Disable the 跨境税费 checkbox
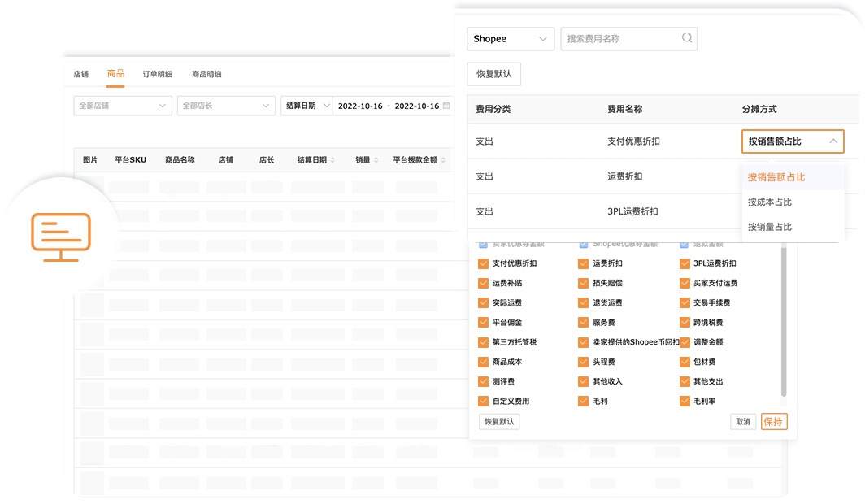Image resolution: width=865 pixels, height=504 pixels. (x=685, y=323)
